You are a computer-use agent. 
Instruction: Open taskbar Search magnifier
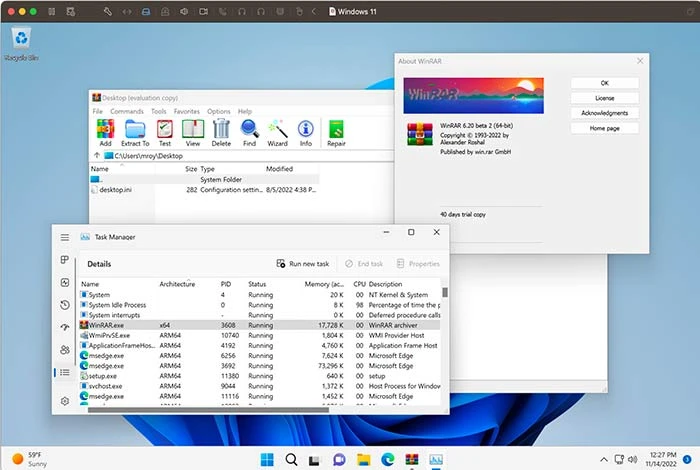pyautogui.click(x=291, y=459)
